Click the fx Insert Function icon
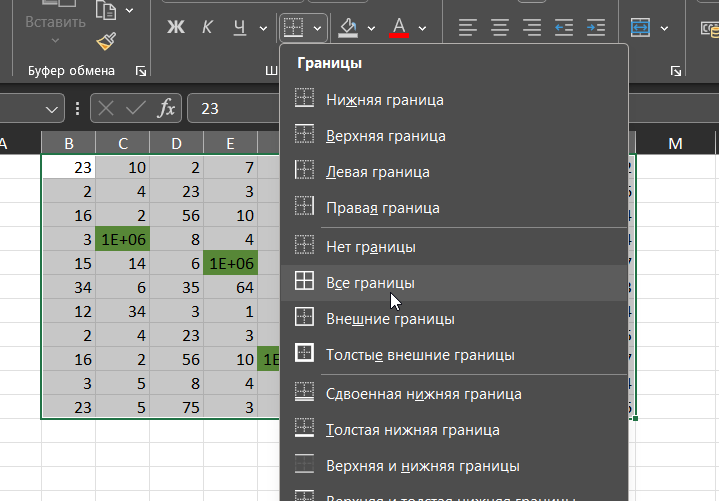Image resolution: width=719 pixels, height=501 pixels. [167, 108]
